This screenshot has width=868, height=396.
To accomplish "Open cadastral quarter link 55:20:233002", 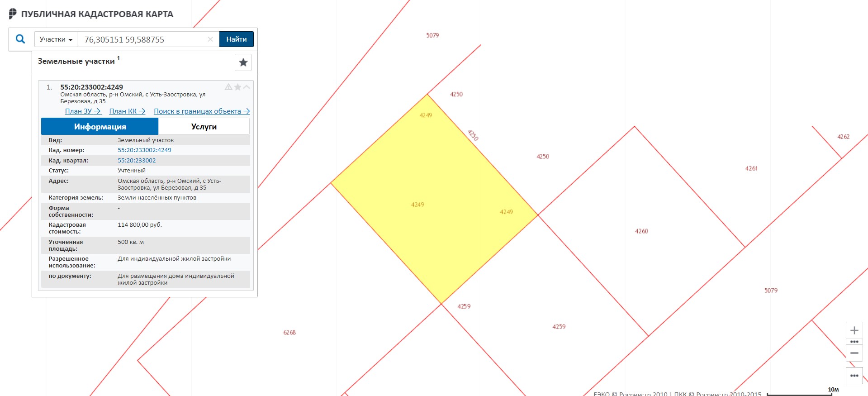I will [x=137, y=161].
